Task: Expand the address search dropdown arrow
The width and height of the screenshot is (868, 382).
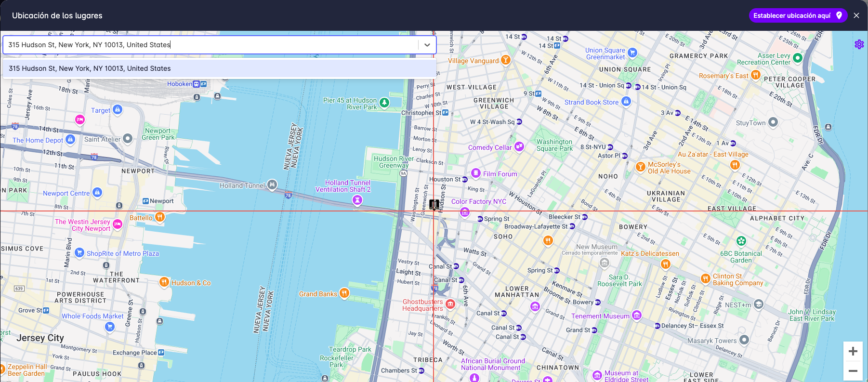Action: (x=427, y=45)
